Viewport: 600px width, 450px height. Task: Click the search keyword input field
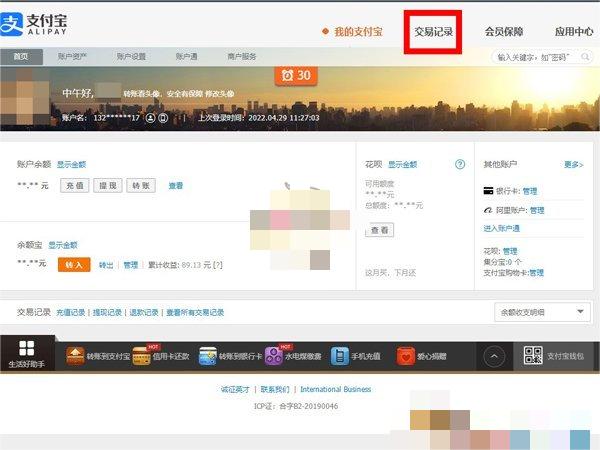540,57
